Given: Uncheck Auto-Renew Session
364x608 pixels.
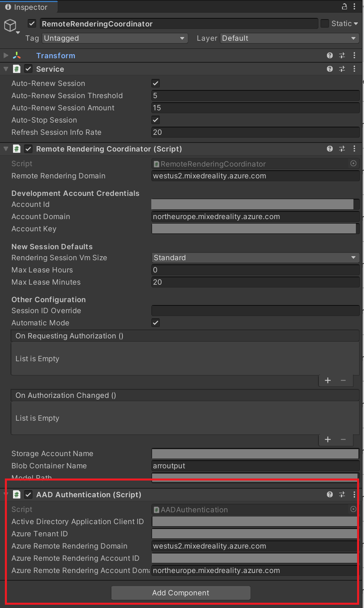Looking at the screenshot, I should click(155, 83).
